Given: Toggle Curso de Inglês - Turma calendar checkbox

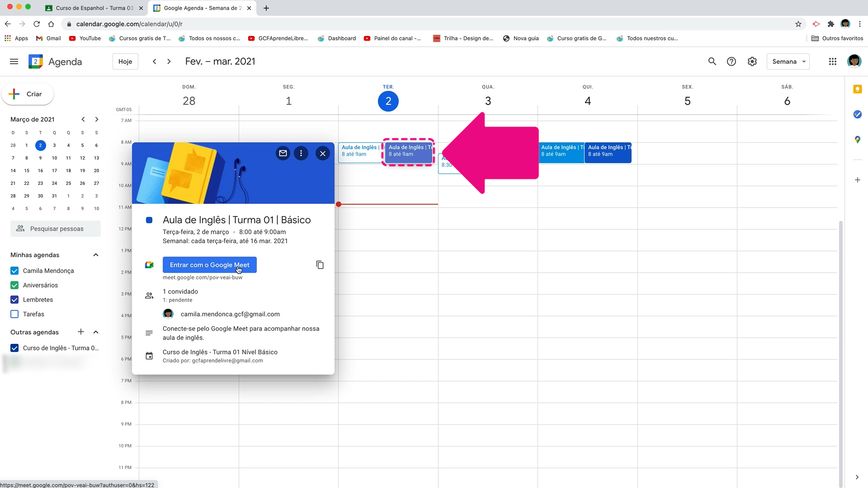Looking at the screenshot, I should (x=14, y=348).
